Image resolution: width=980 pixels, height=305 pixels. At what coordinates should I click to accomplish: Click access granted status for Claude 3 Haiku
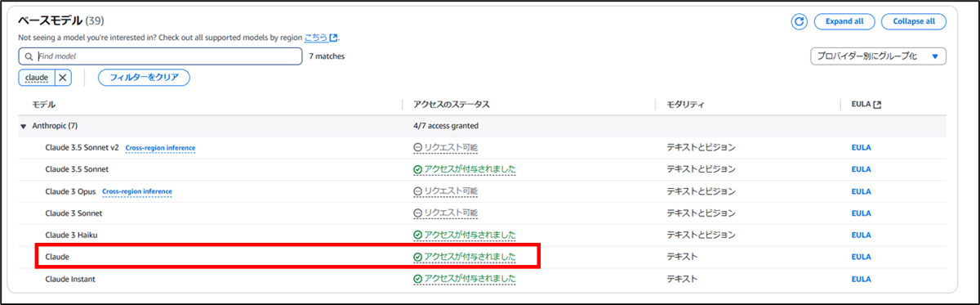(x=465, y=235)
